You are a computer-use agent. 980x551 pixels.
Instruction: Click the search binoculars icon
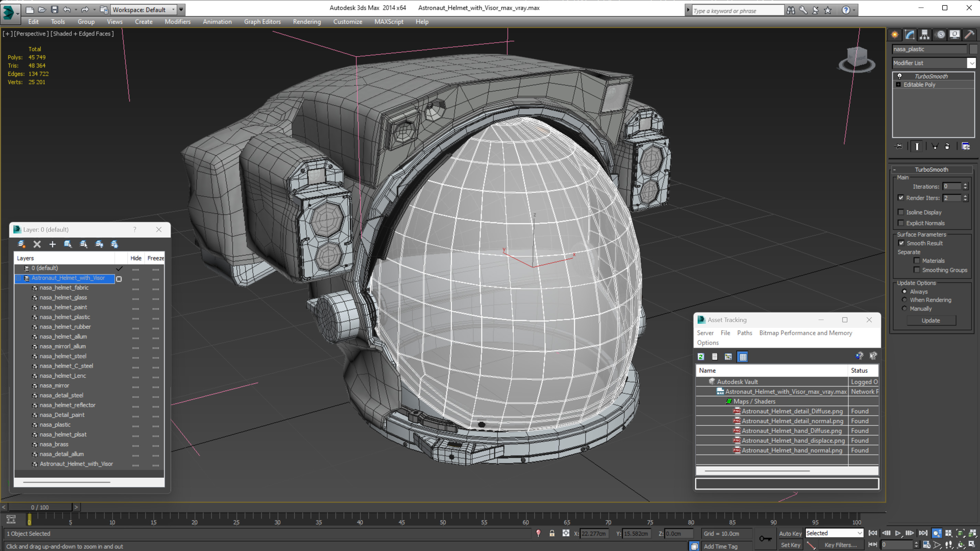[x=790, y=10]
